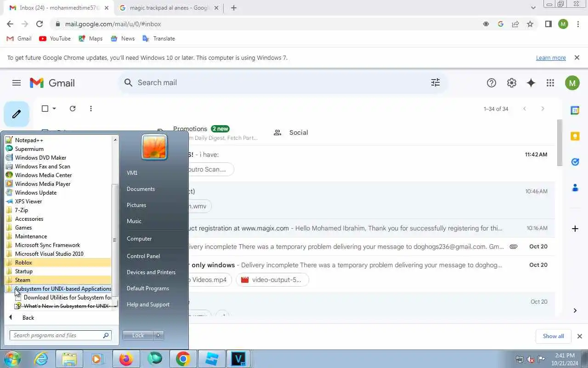The image size is (588, 368).
Task: Open Internet Explorer from taskbar
Action: (41, 359)
